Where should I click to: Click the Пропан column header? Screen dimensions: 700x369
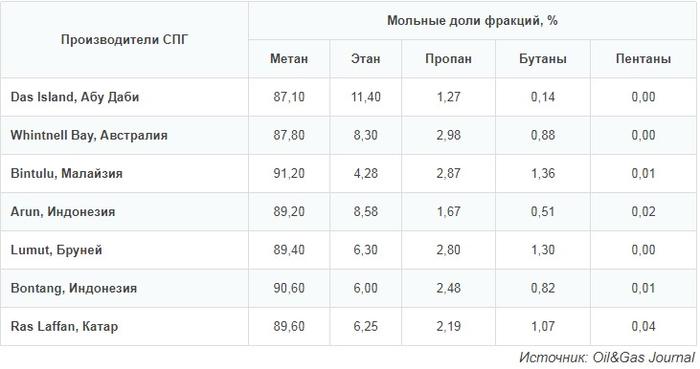coord(448,59)
